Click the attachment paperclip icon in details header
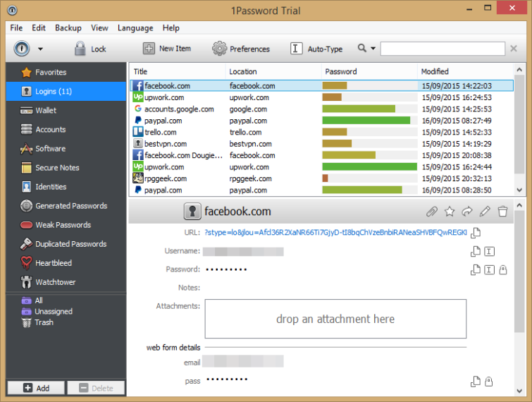 click(x=431, y=212)
